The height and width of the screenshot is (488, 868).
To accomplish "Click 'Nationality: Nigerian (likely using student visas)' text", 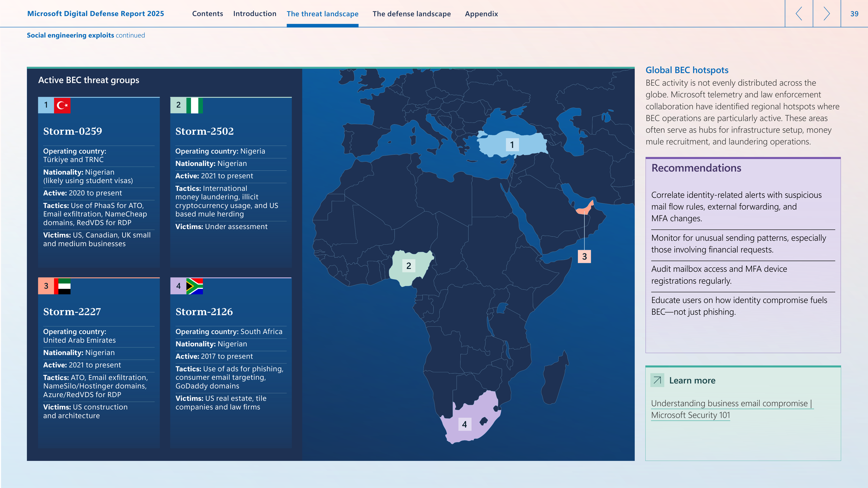I will click(88, 177).
